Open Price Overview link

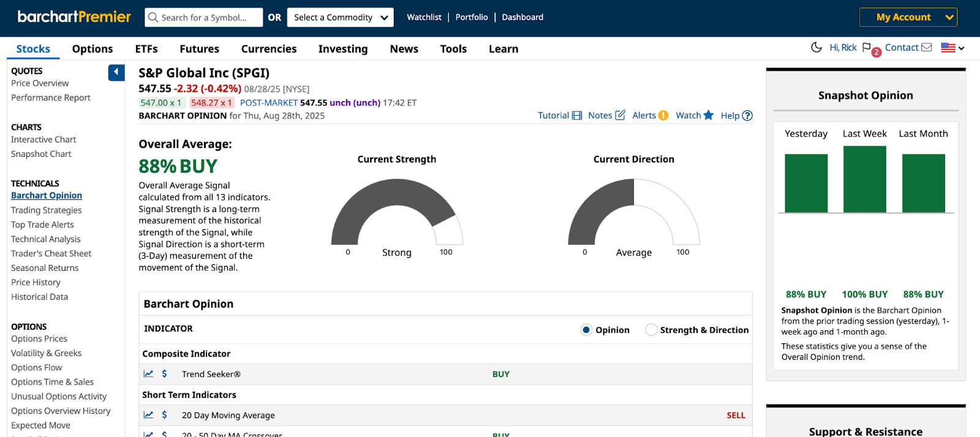tap(40, 83)
